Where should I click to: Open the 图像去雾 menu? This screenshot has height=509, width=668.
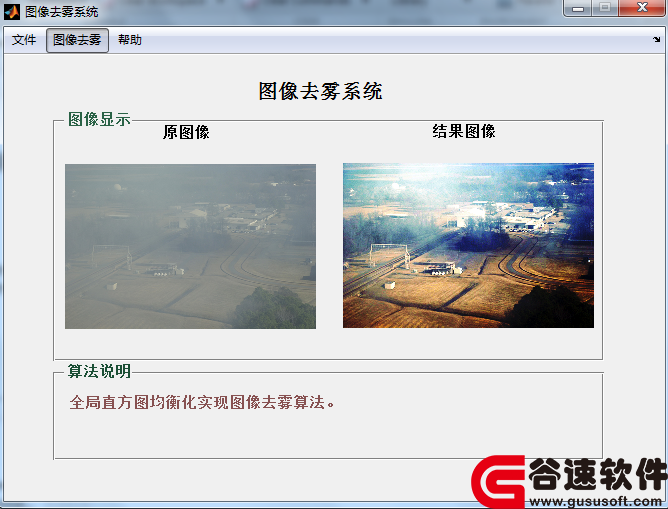click(77, 40)
